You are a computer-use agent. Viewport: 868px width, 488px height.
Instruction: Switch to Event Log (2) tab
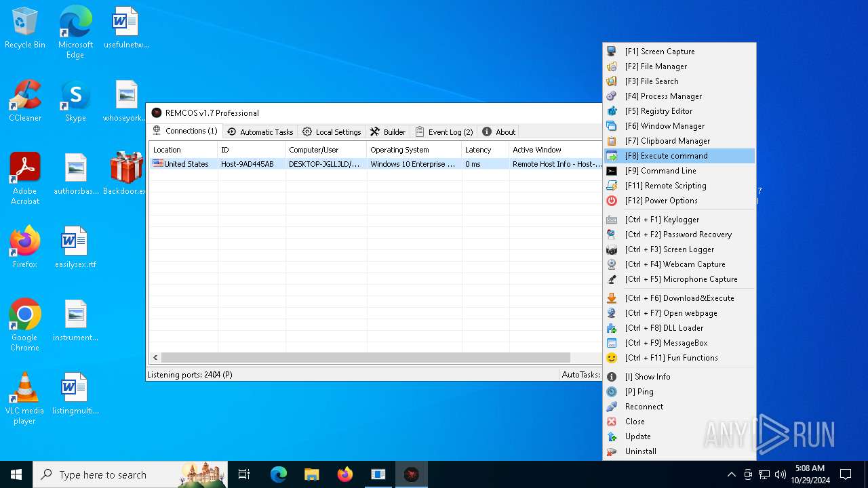point(444,131)
